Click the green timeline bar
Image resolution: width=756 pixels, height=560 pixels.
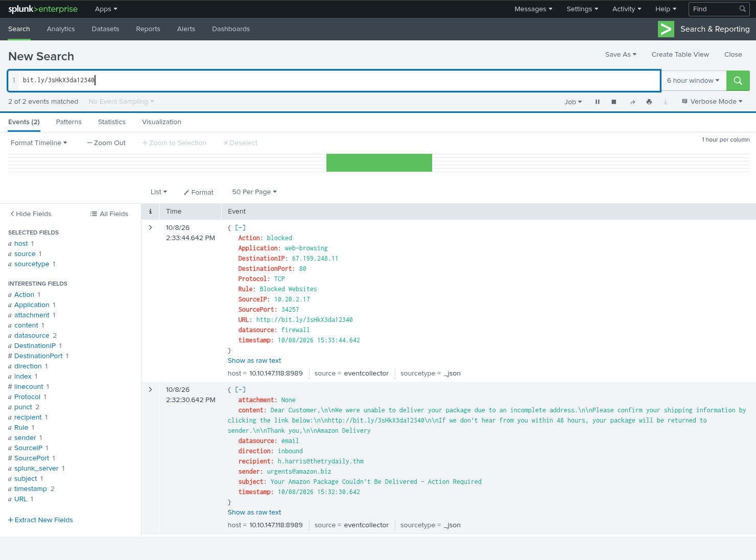pyautogui.click(x=379, y=163)
